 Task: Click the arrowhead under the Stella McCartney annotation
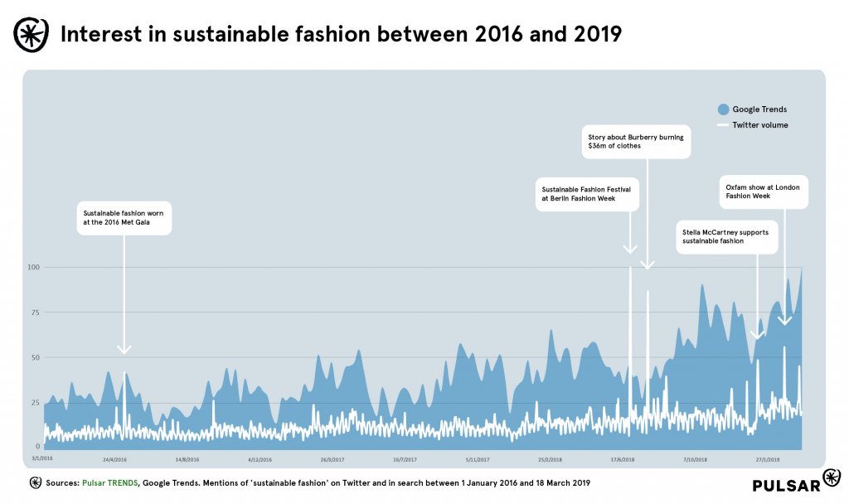pyautogui.click(x=758, y=334)
